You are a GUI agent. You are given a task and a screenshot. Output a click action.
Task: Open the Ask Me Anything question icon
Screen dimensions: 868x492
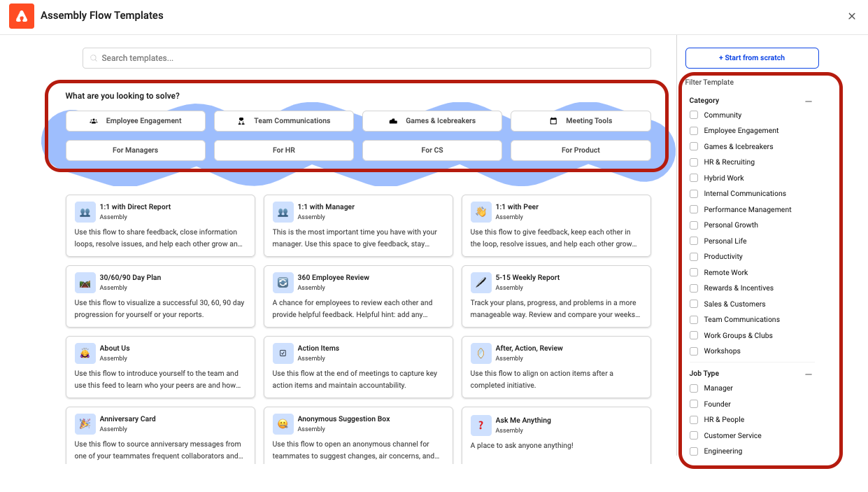481,425
